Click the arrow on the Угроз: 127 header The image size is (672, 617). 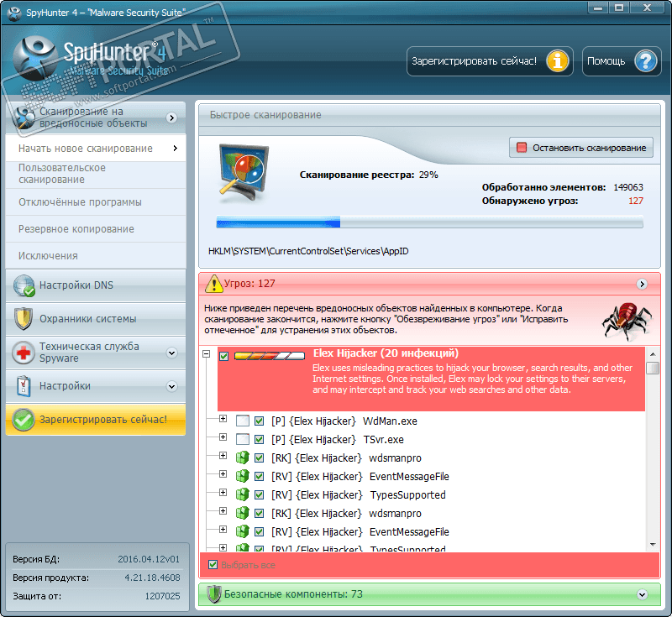(642, 284)
